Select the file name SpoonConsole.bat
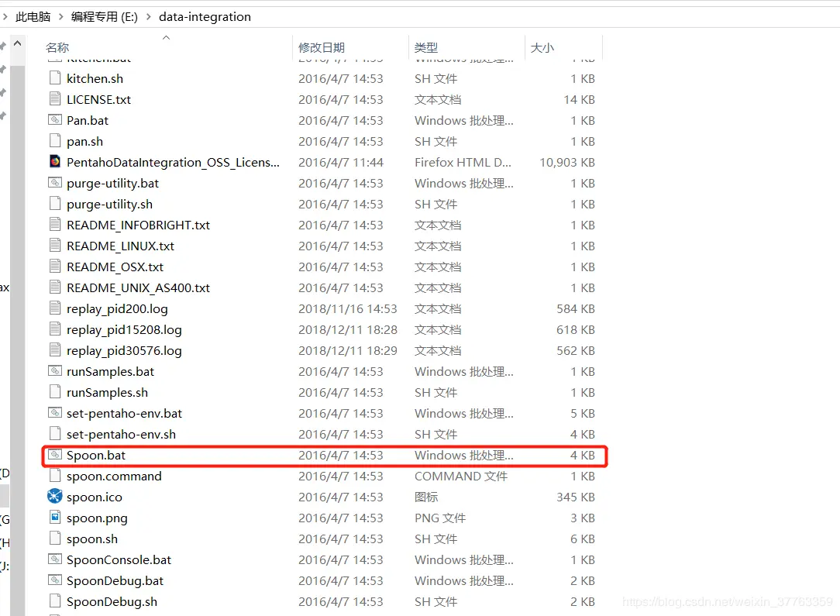The width and height of the screenshot is (840, 616). pyautogui.click(x=119, y=559)
